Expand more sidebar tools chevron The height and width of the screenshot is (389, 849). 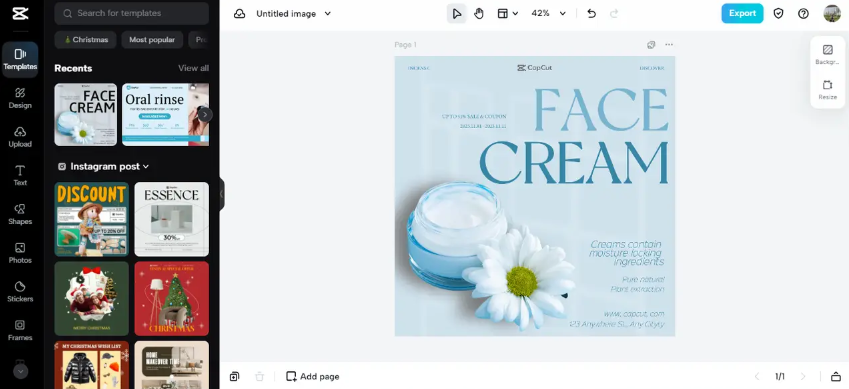pos(20,371)
